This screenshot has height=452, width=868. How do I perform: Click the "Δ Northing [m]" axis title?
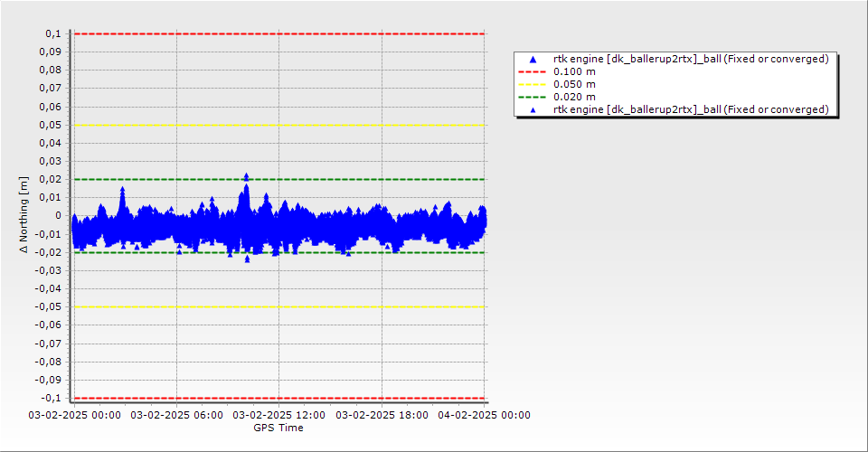(24, 214)
